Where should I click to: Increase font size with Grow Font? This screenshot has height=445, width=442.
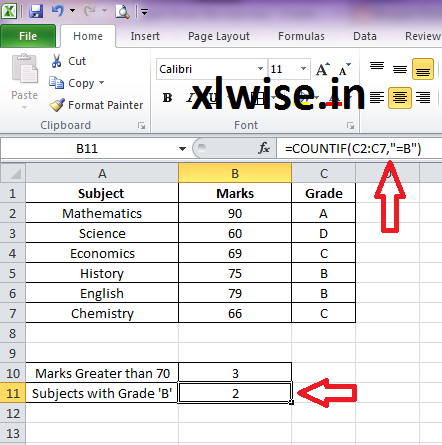click(x=323, y=69)
